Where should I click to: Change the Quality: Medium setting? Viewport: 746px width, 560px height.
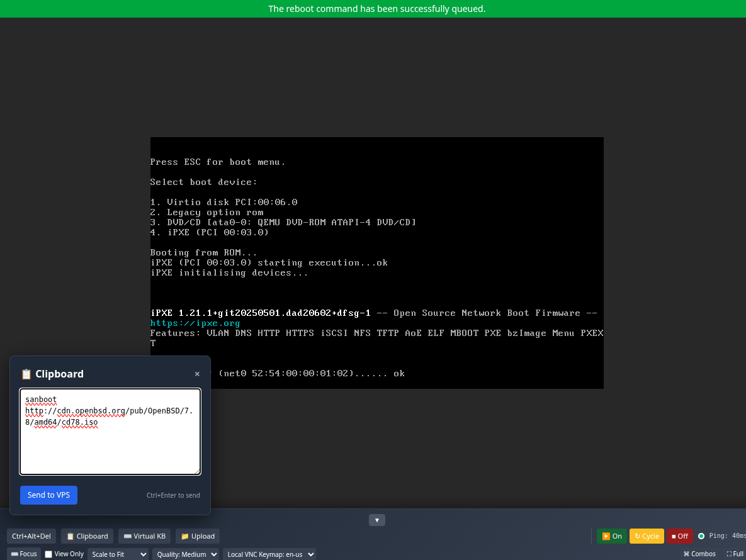[x=186, y=554]
